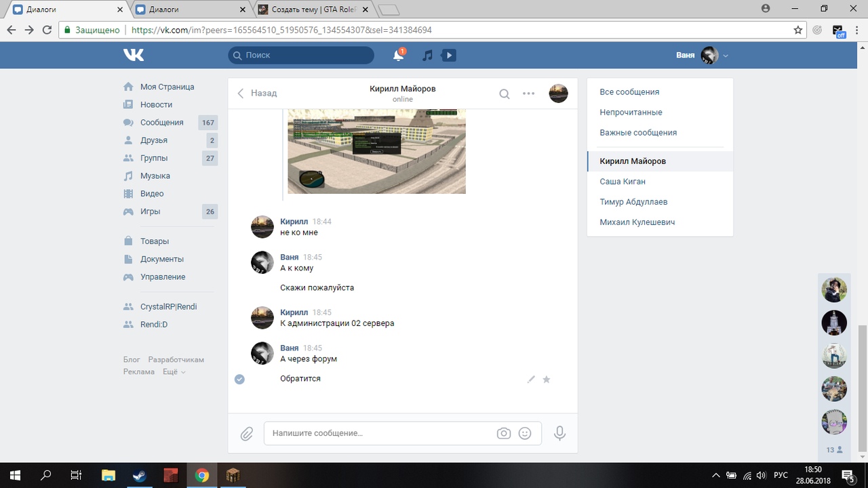This screenshot has width=868, height=488.
Task: Click the video play icon in header
Action: coord(448,56)
